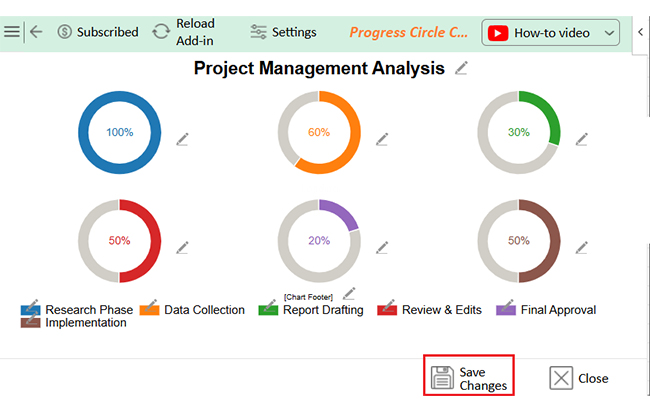Collapse the side panel chevron
This screenshot has width=650, height=412.
click(x=640, y=32)
